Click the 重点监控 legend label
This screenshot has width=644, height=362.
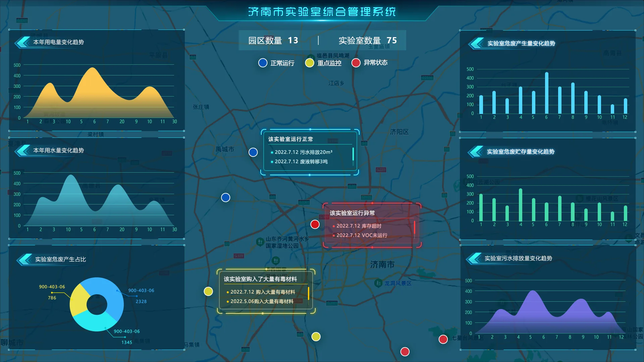[329, 63]
